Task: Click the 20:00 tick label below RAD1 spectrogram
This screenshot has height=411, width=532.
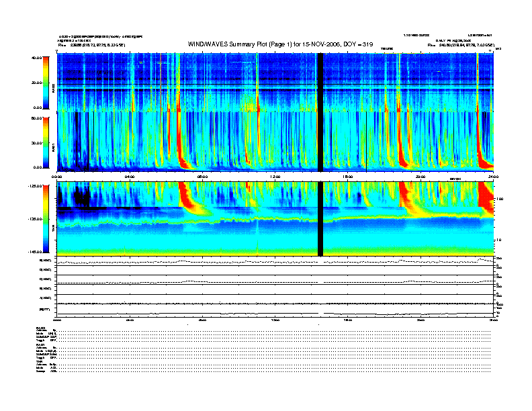Action: 420,177
